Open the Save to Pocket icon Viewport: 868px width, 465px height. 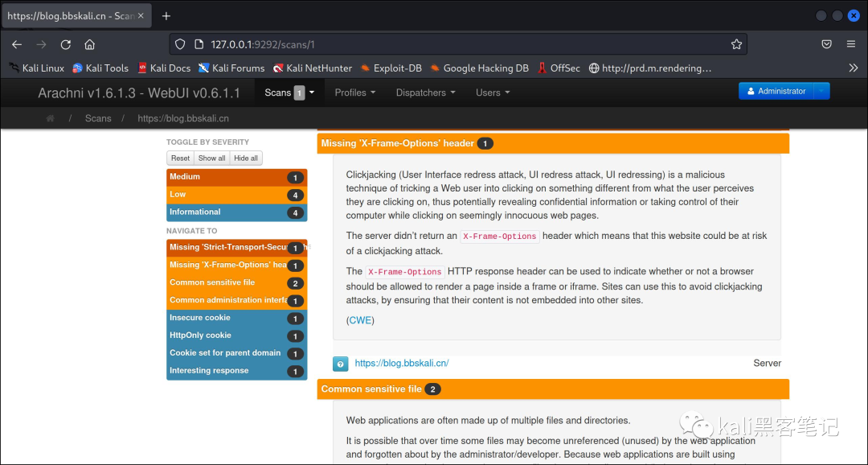(x=826, y=44)
